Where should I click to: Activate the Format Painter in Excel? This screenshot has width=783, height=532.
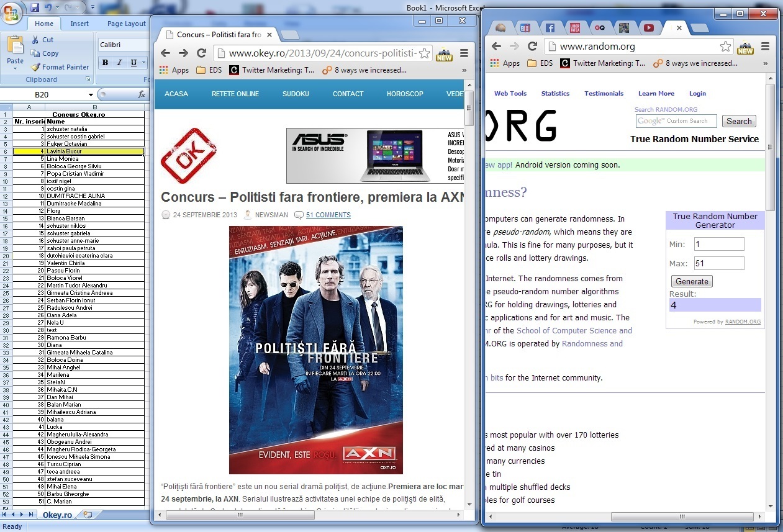60,67
